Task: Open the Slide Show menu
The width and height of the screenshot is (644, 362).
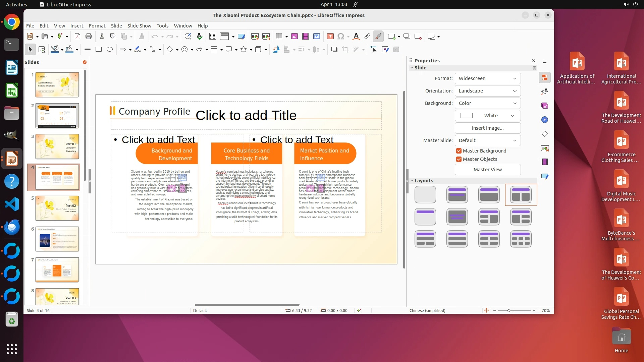Action: click(139, 26)
